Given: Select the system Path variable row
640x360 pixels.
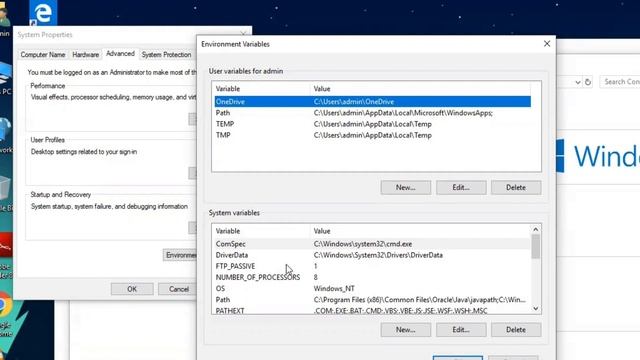Looking at the screenshot, I should click(373, 300).
